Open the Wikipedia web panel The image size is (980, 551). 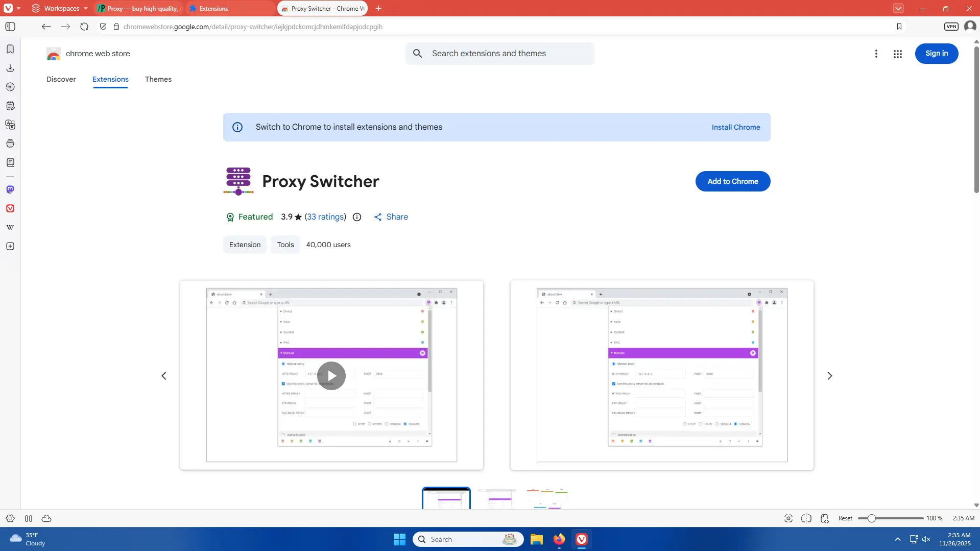[x=10, y=227]
